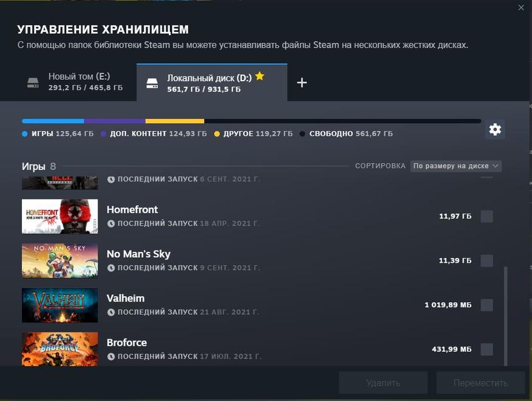Viewport: 532px width, 401px height.
Task: Click the Игры 8 section header
Action: coord(39,166)
